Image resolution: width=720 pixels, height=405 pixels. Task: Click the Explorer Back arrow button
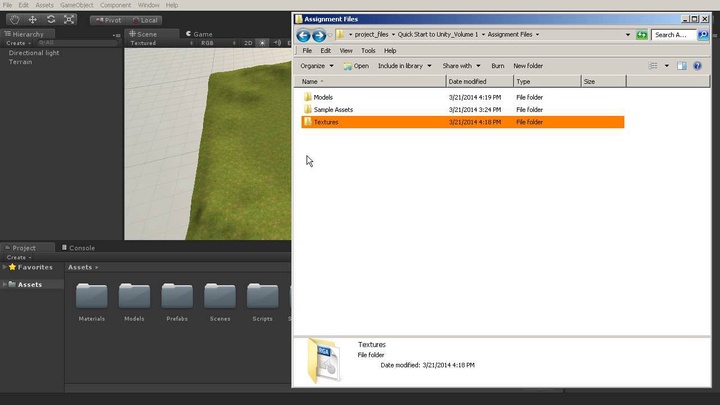coord(303,35)
